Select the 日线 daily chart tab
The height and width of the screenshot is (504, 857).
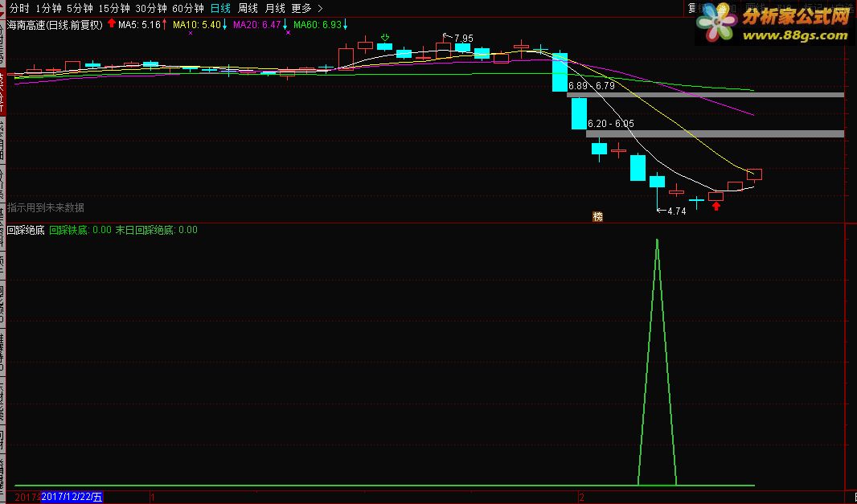tap(221, 8)
